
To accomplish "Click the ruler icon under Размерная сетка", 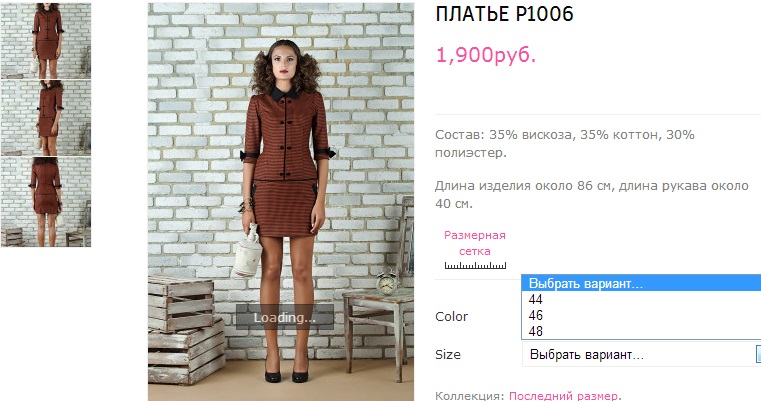I will click(x=475, y=265).
